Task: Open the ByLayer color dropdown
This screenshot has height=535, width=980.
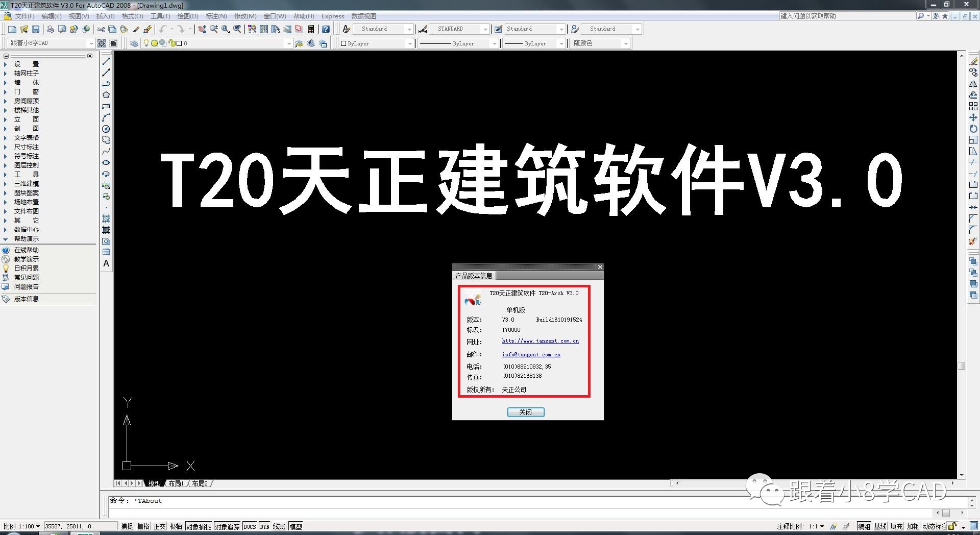Action: (376, 43)
